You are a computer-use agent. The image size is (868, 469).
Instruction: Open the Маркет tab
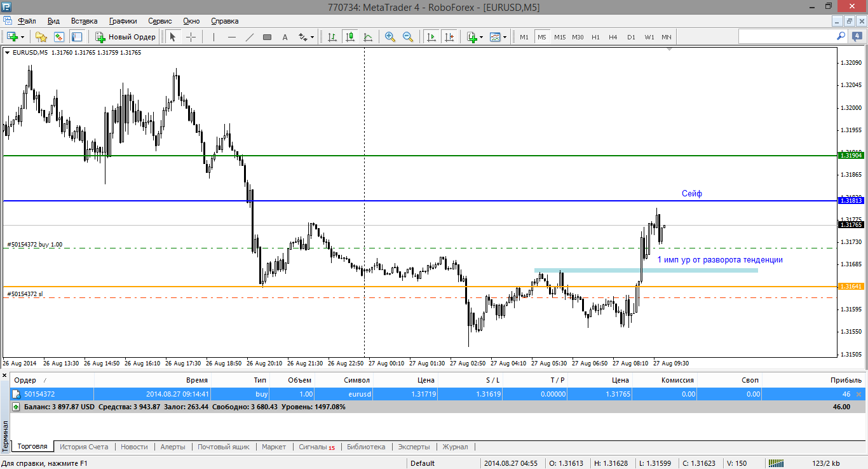(274, 447)
